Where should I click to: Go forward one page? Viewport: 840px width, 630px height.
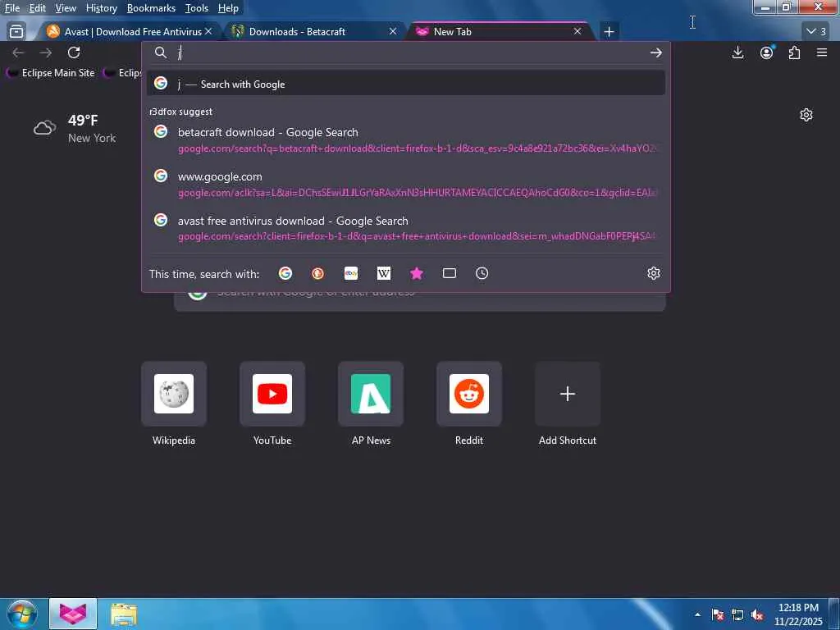[46, 52]
